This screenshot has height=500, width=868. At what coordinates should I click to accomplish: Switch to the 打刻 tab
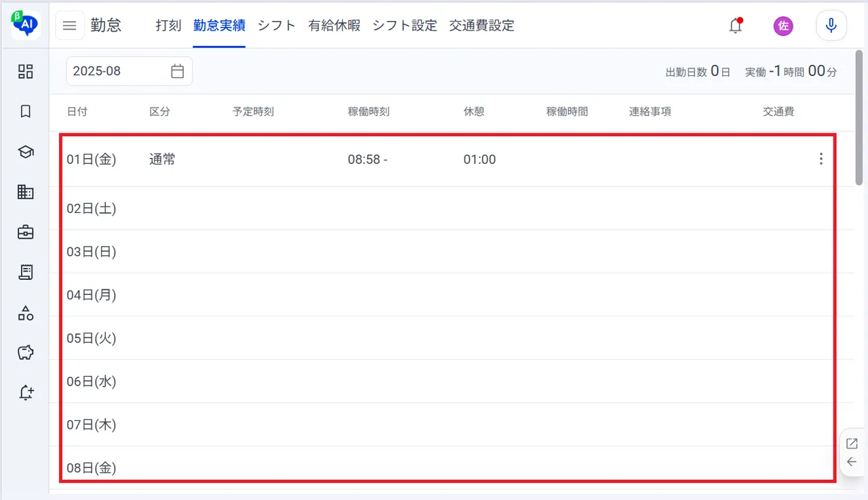click(x=168, y=26)
